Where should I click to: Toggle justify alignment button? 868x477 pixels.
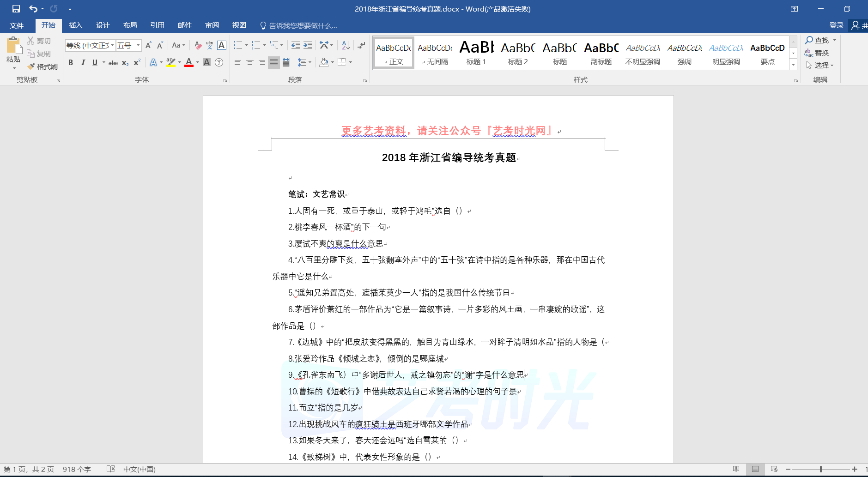tap(274, 62)
